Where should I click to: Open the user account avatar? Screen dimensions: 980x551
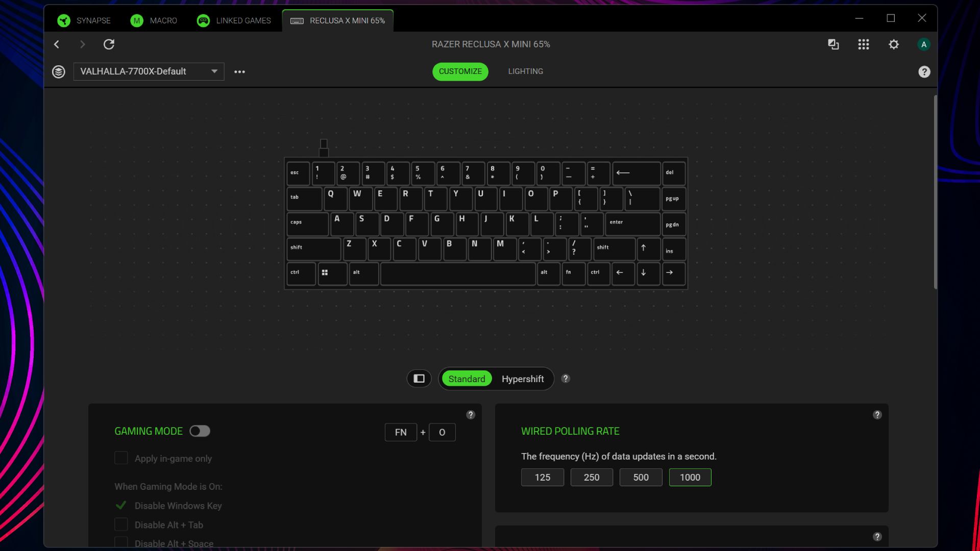point(923,44)
